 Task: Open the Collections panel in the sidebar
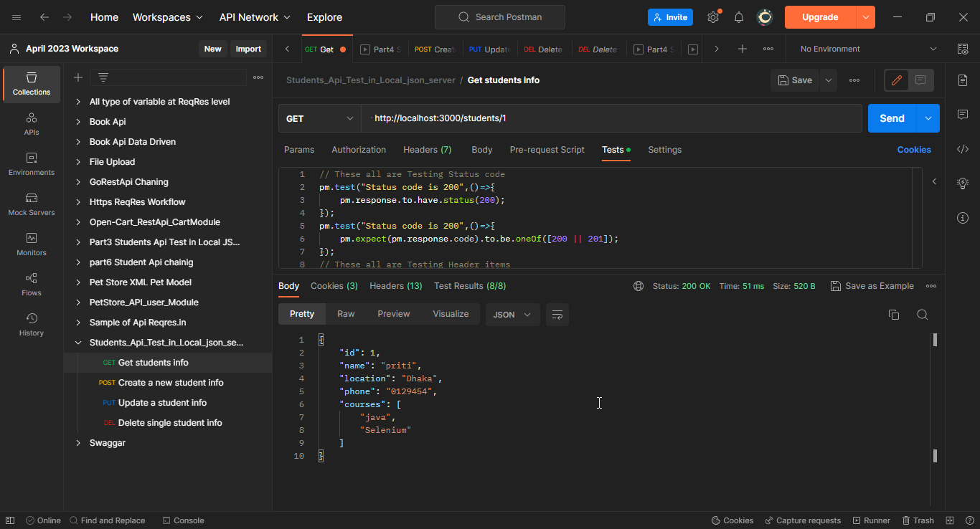coord(31,84)
